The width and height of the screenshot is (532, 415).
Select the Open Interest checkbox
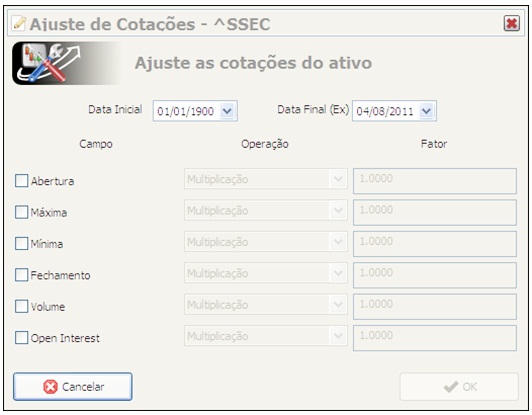(21, 338)
